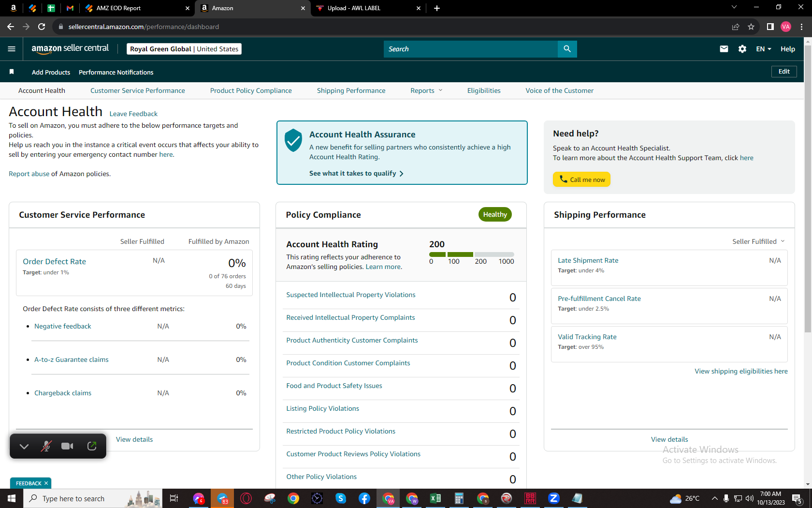This screenshot has height=508, width=812.
Task: Select the Account Health tab
Action: point(42,90)
